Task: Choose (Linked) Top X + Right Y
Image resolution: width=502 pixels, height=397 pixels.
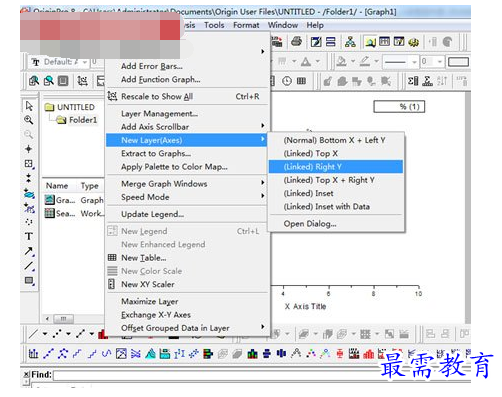Action: point(336,180)
